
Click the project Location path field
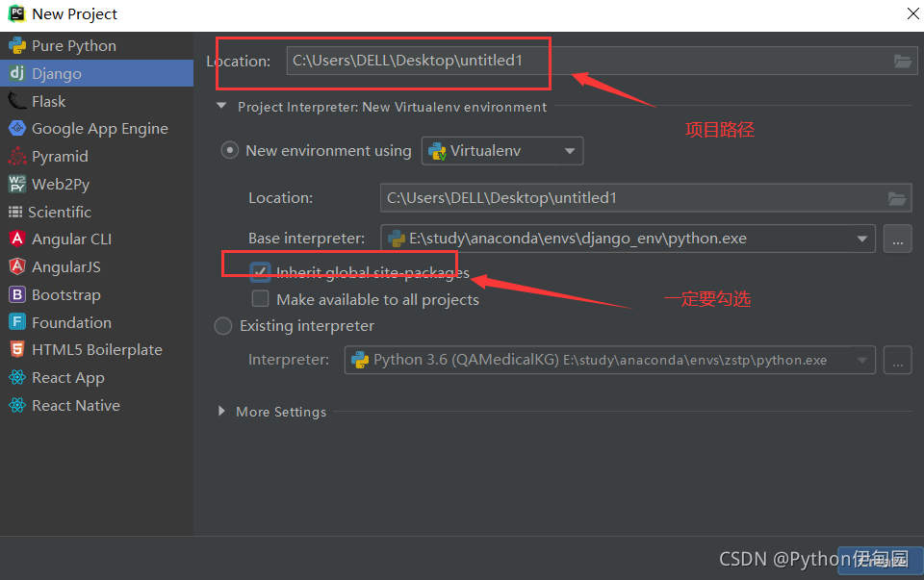pos(602,61)
